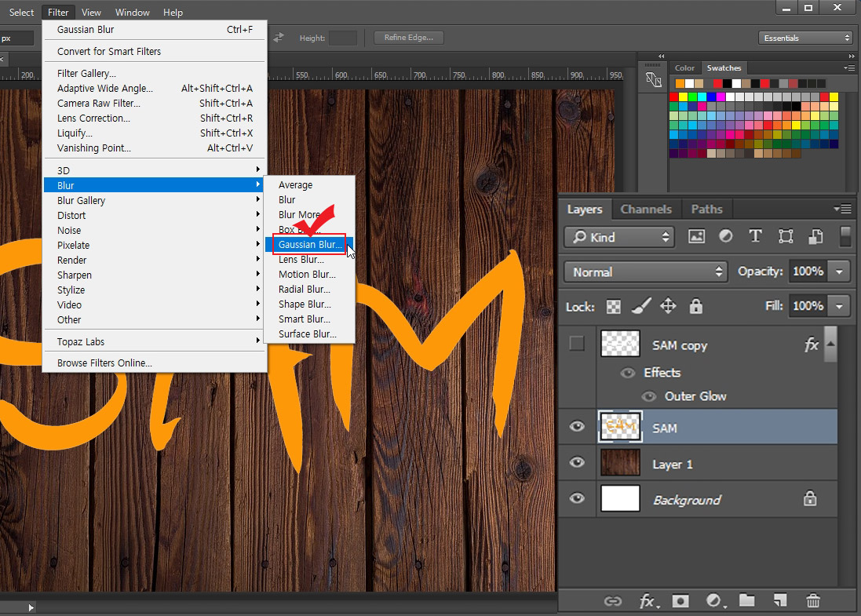Screen dimensions: 861x616
Task: Toggle the layer filtering switch
Action: click(845, 237)
